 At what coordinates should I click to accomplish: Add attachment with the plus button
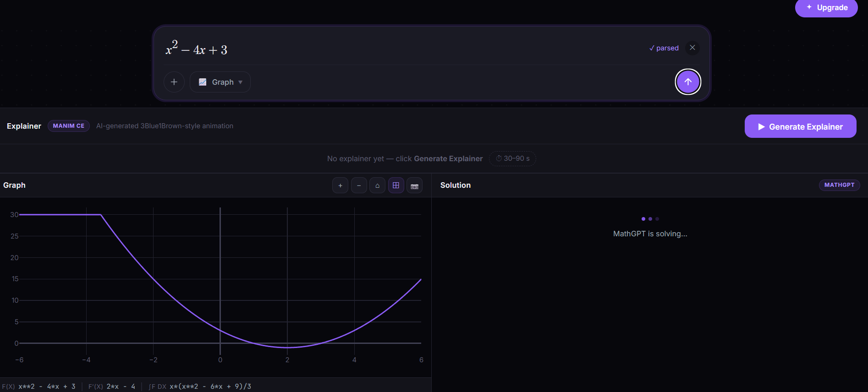(174, 82)
